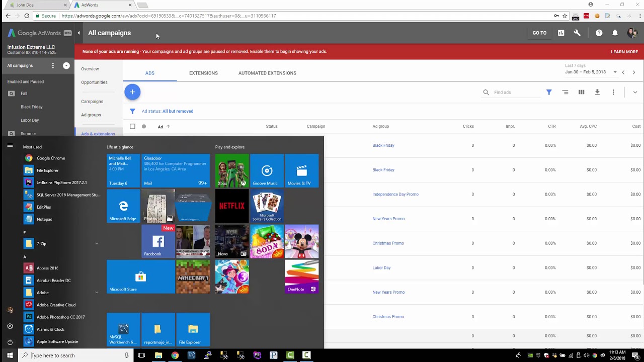The height and width of the screenshot is (362, 644).
Task: Click the blue filter funnel icon
Action: click(x=549, y=92)
